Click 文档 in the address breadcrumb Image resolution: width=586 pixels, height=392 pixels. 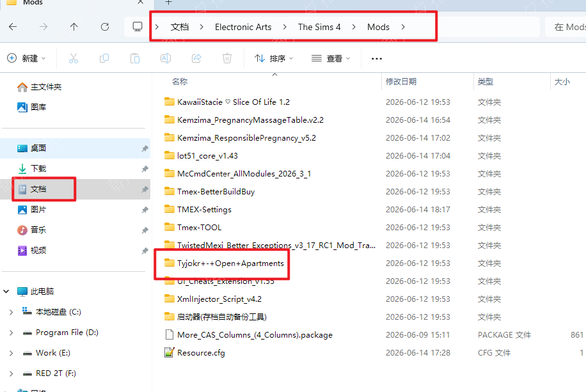click(x=180, y=27)
